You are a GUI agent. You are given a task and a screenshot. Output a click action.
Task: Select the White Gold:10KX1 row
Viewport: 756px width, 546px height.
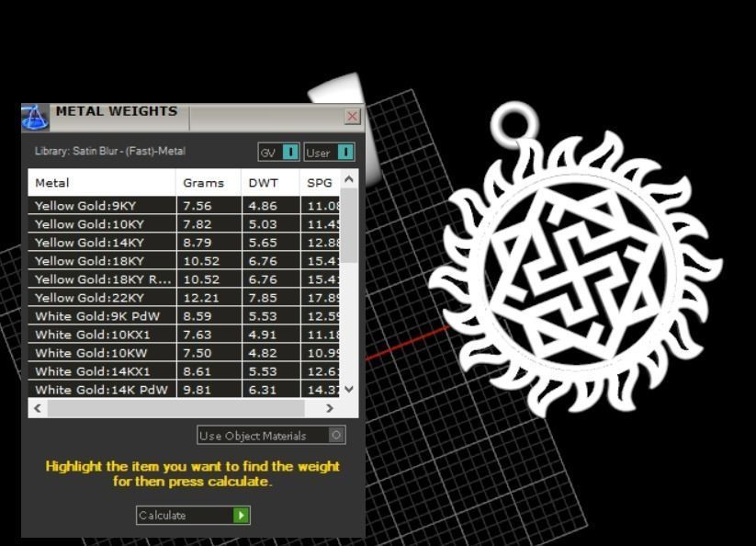click(185, 335)
